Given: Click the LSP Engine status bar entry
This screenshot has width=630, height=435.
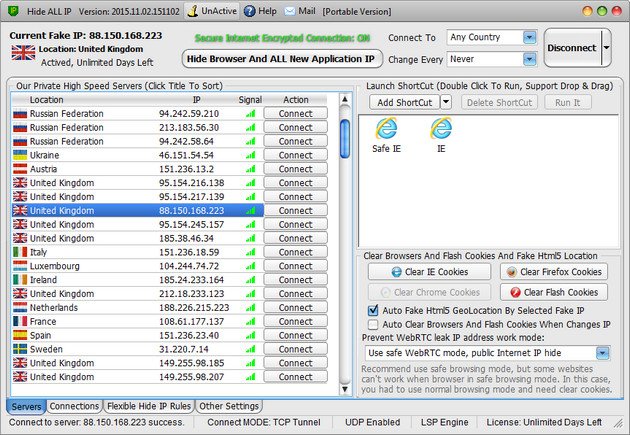Looking at the screenshot, I should coord(444,422).
